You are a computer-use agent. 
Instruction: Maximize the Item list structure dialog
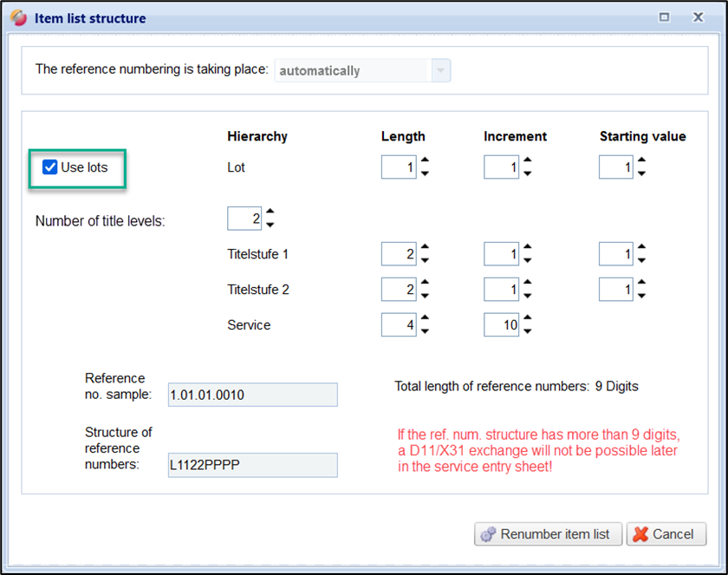pyautogui.click(x=665, y=17)
